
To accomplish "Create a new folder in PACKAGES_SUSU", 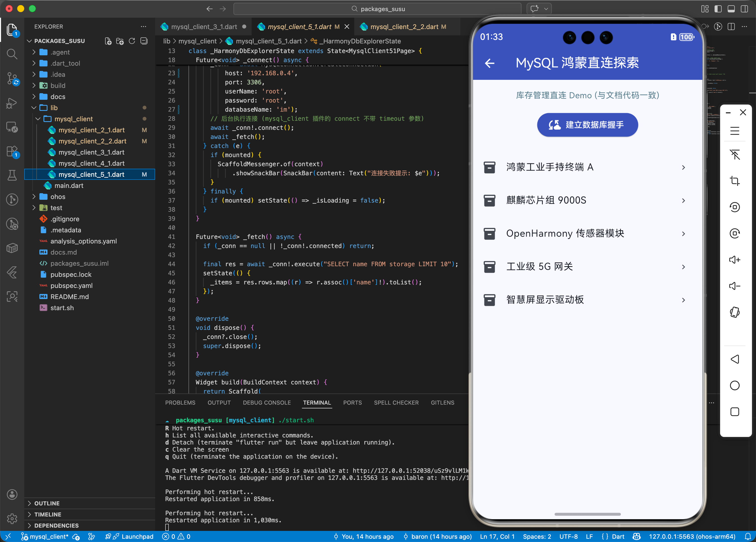I will [x=120, y=41].
